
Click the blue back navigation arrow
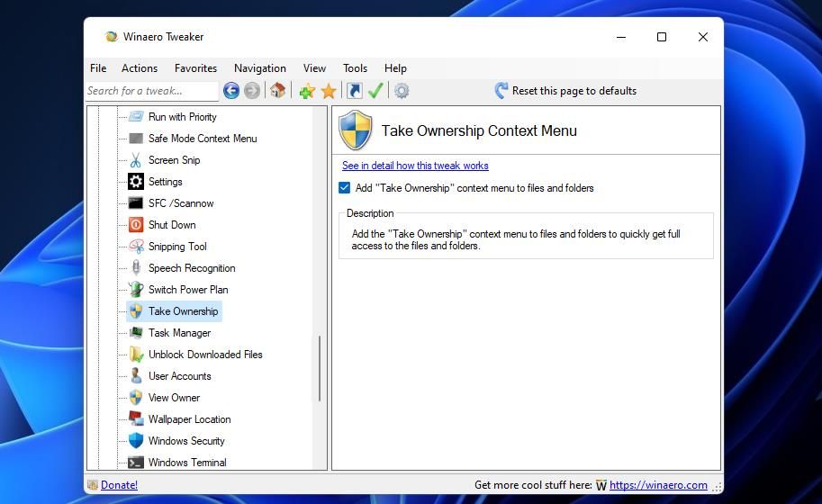click(x=231, y=91)
